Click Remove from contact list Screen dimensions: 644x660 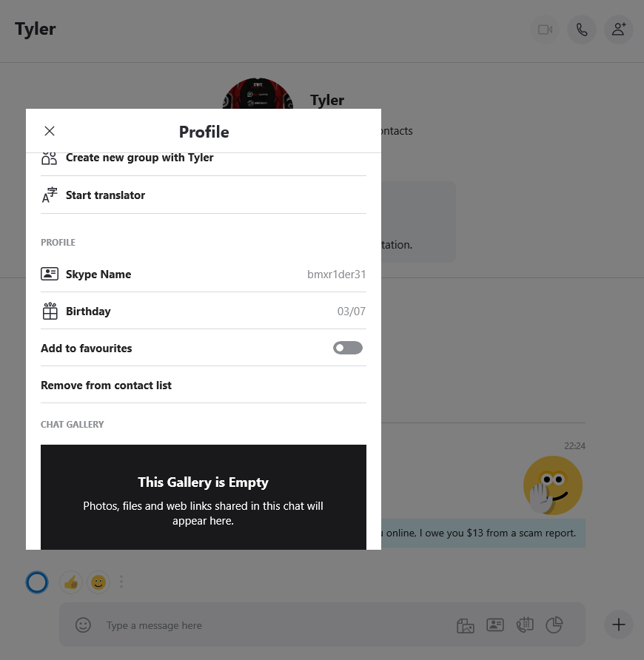point(204,385)
